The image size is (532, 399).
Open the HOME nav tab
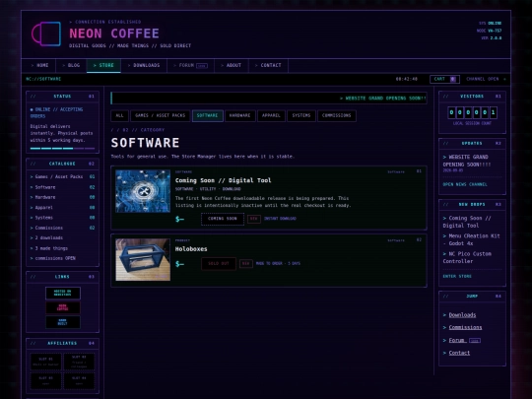39,65
